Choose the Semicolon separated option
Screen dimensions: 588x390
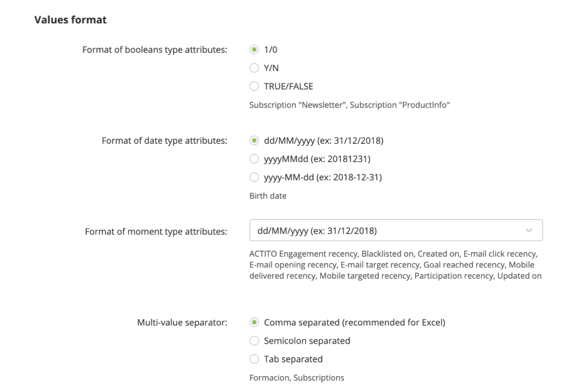tap(254, 341)
